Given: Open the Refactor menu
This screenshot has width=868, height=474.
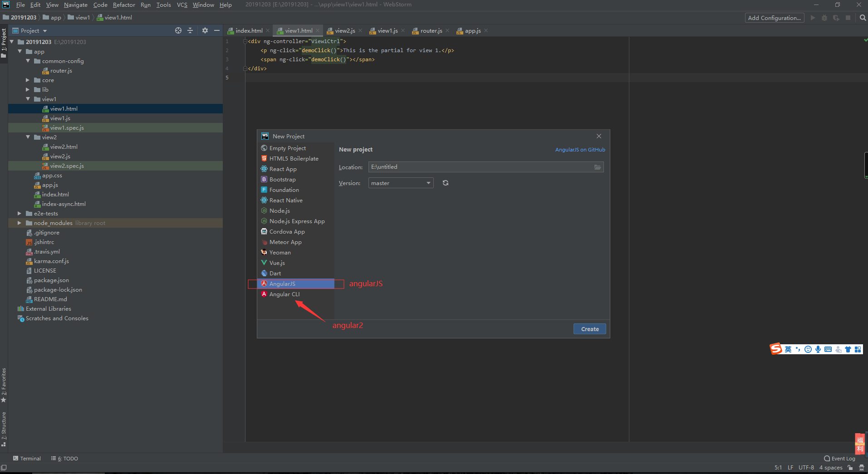Looking at the screenshot, I should 124,5.
